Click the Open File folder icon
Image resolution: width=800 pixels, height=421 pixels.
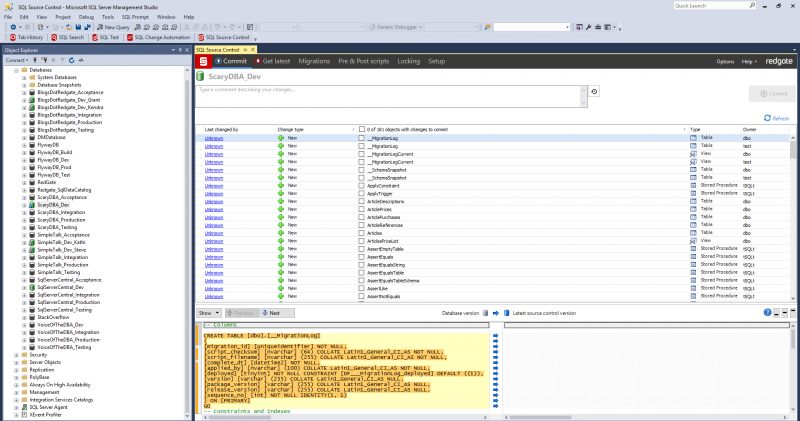tap(68, 27)
